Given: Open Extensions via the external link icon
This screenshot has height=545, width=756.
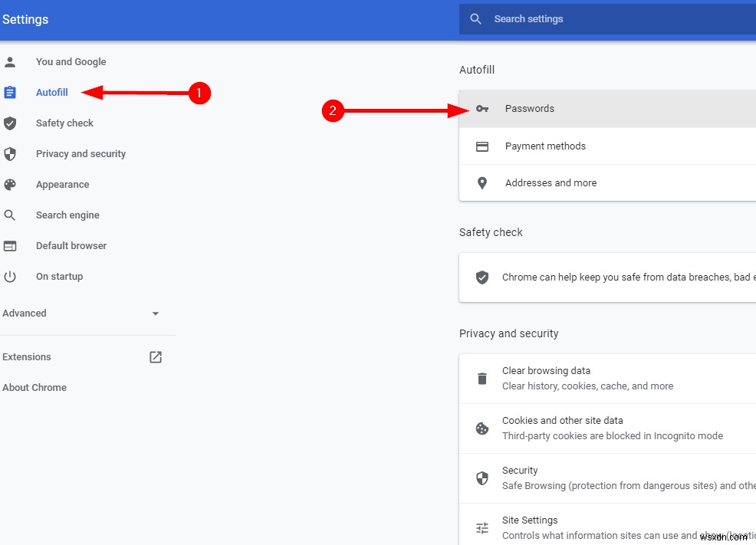Looking at the screenshot, I should pos(156,357).
